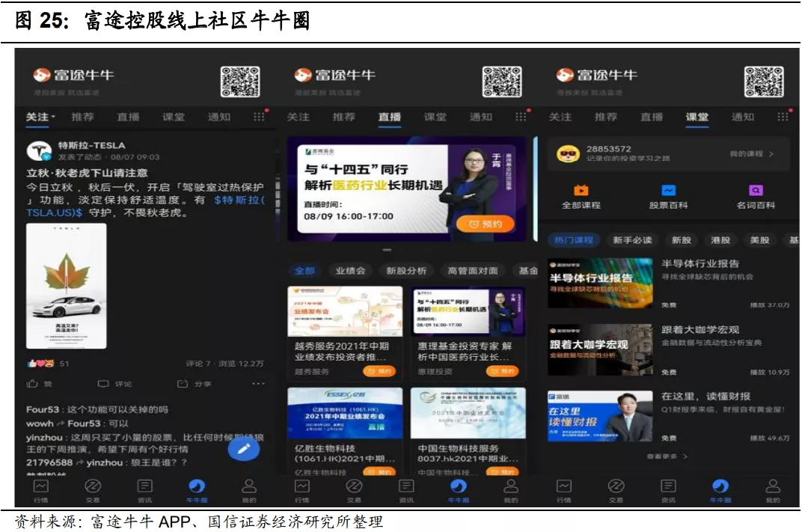The height and width of the screenshot is (532, 802).
Task: Open 中国生物科技服务 live card thumbnail
Action: 468,413
